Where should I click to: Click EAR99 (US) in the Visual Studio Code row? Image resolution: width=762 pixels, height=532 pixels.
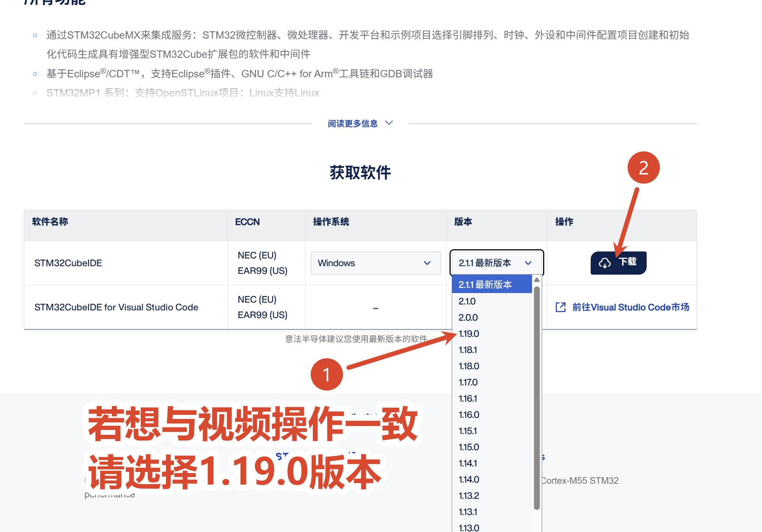[262, 315]
